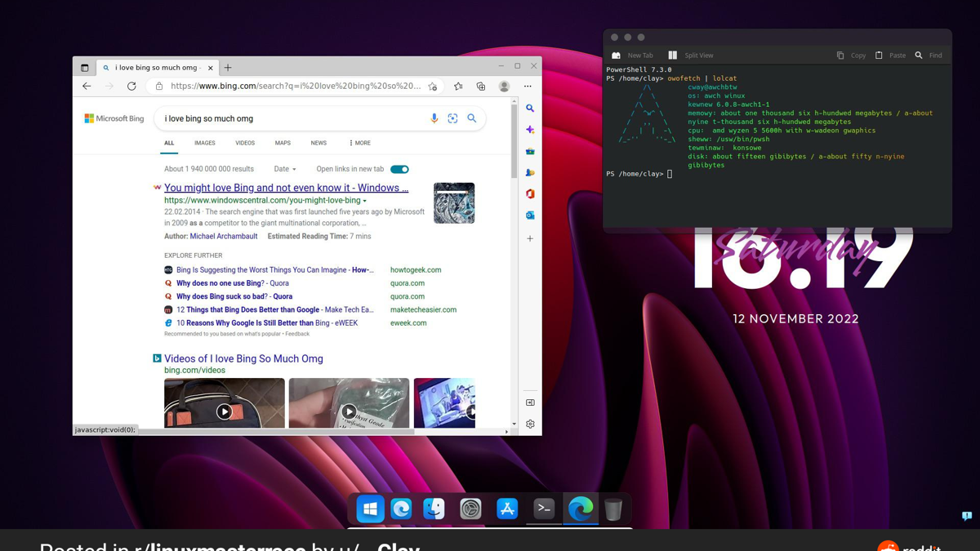Open sidebar Tools briefcase icon

point(530,151)
